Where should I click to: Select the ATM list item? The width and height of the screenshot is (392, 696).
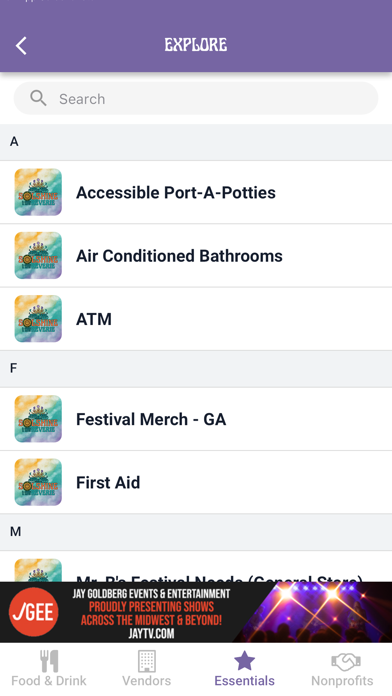[x=196, y=319]
